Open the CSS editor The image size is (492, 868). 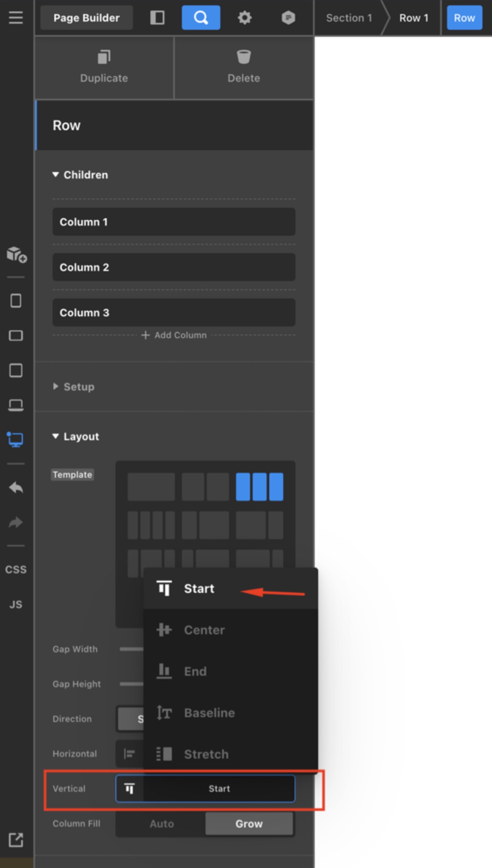click(16, 569)
